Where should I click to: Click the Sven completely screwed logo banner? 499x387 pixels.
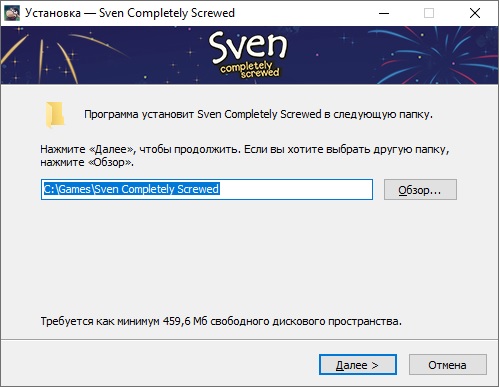tap(249, 55)
